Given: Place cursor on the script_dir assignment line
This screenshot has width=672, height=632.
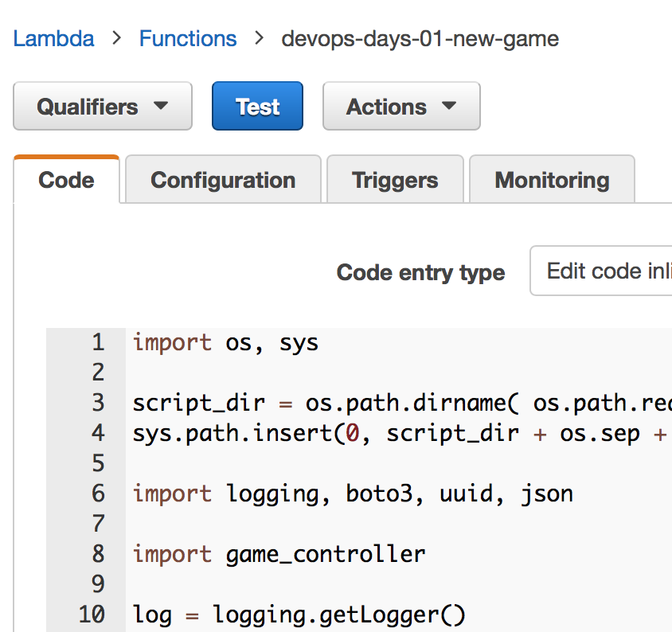Looking at the screenshot, I should pyautogui.click(x=398, y=403).
